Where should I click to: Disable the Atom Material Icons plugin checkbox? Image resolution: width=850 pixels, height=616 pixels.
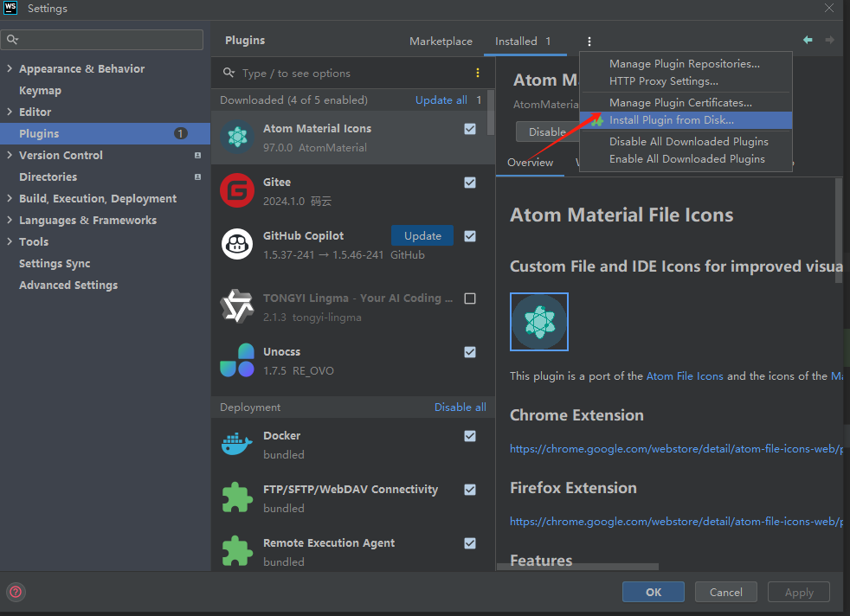(x=470, y=129)
